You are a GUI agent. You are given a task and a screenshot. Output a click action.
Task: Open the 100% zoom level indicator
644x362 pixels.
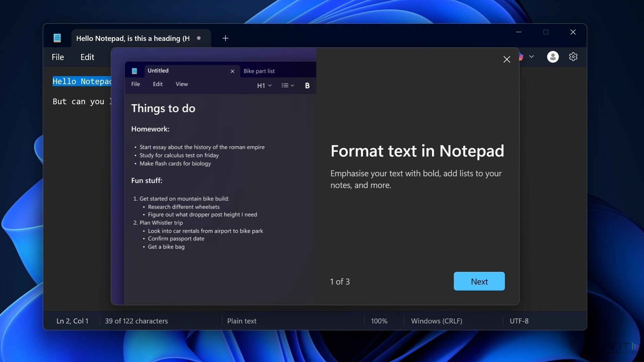[x=379, y=321]
